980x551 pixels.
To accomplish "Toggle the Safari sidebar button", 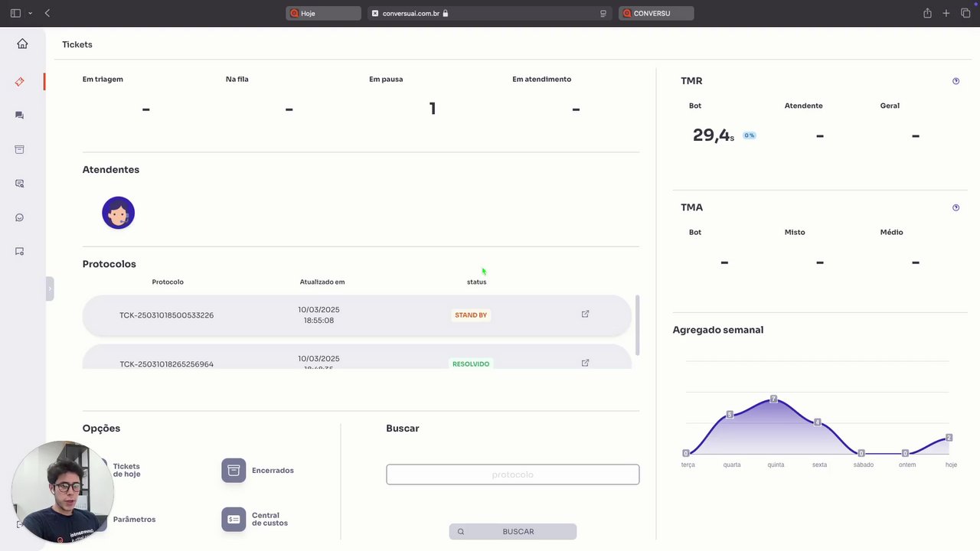I will click(x=15, y=13).
